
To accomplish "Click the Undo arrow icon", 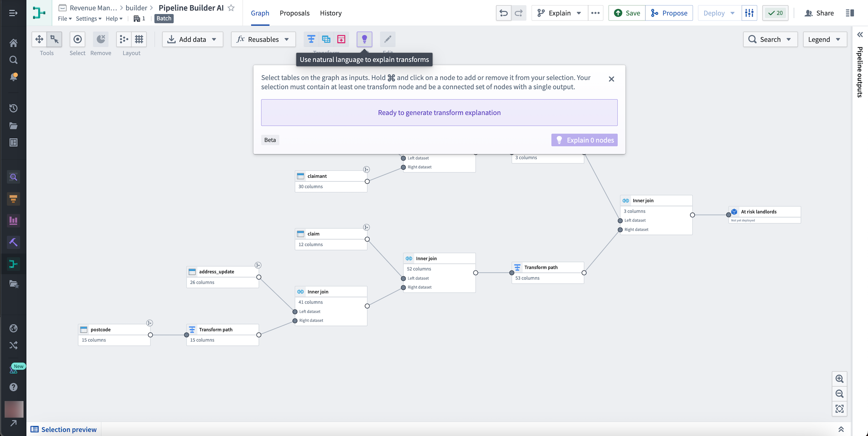I will pos(503,13).
